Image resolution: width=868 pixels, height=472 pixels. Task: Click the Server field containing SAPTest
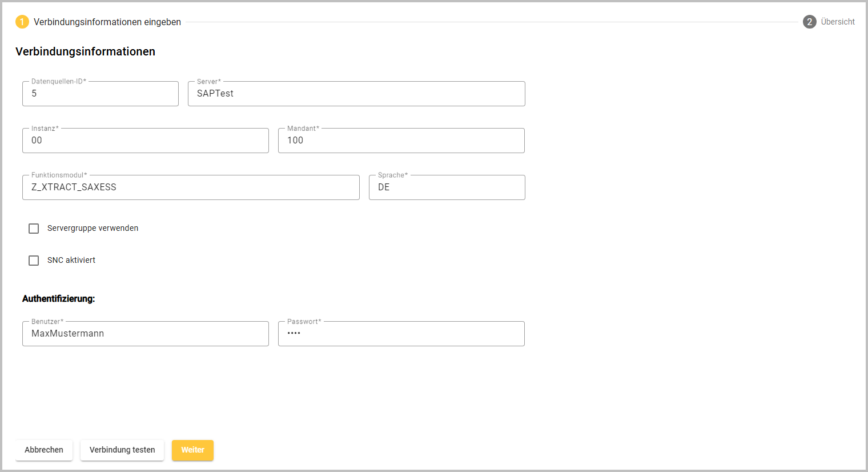[356, 94]
